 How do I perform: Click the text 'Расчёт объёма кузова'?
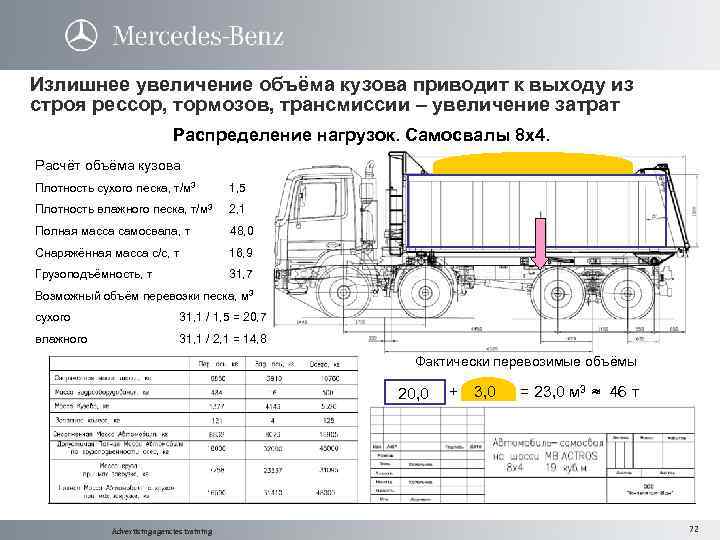click(x=108, y=166)
